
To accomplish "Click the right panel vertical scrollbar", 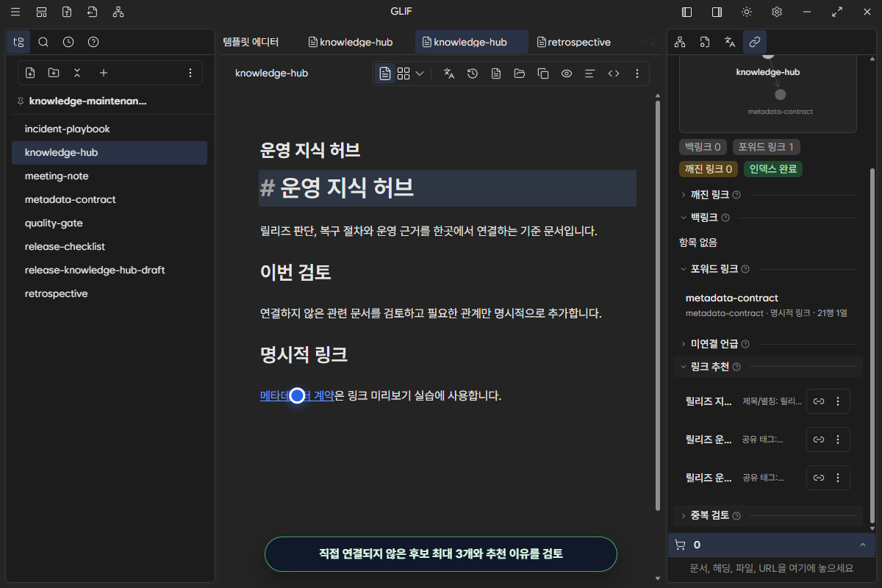I will click(872, 345).
